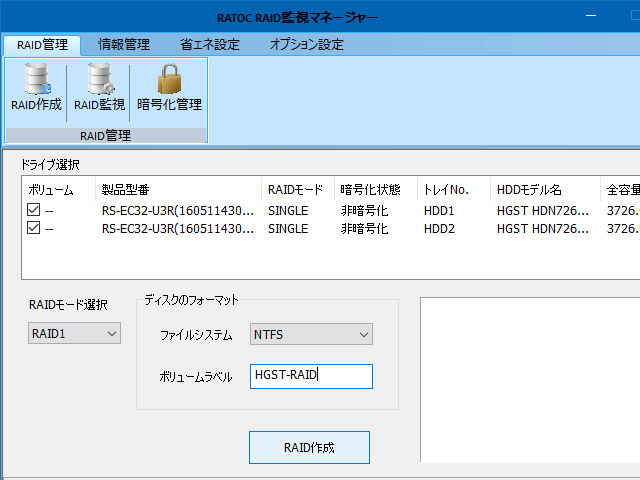This screenshot has width=640, height=480.
Task: Select the SINGLE mode cell in the HDD1 row
Action: point(288,211)
